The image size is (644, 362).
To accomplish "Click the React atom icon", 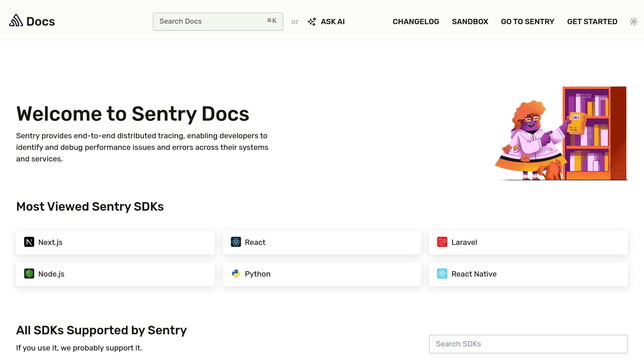I will (x=236, y=242).
